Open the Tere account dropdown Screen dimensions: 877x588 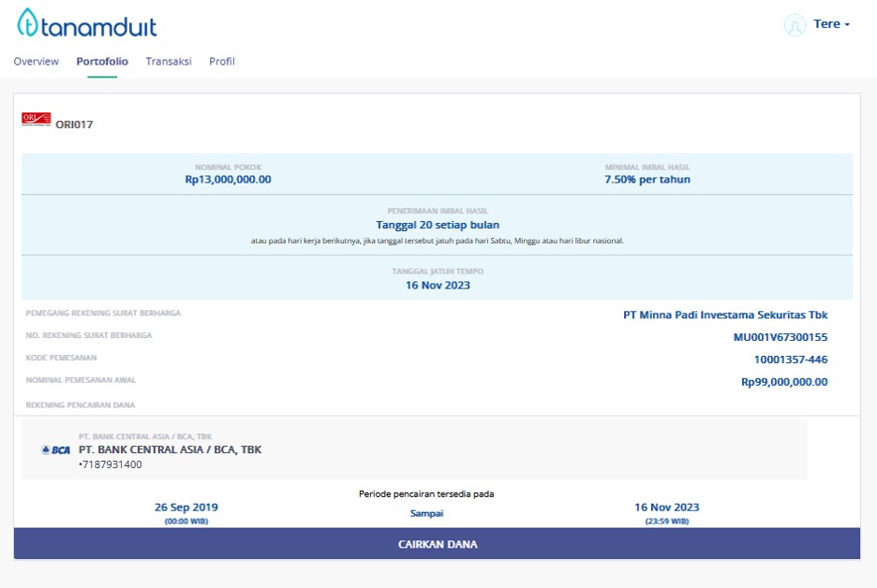pos(831,24)
